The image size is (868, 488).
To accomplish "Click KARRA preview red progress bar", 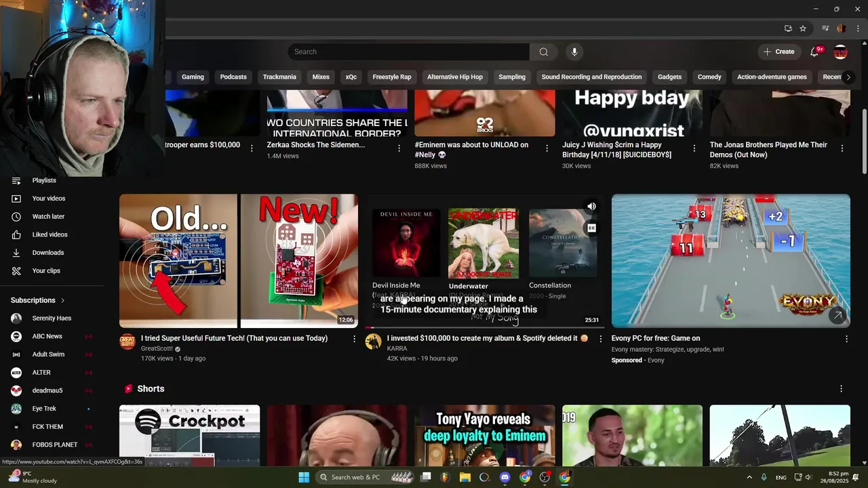I will click(369, 327).
